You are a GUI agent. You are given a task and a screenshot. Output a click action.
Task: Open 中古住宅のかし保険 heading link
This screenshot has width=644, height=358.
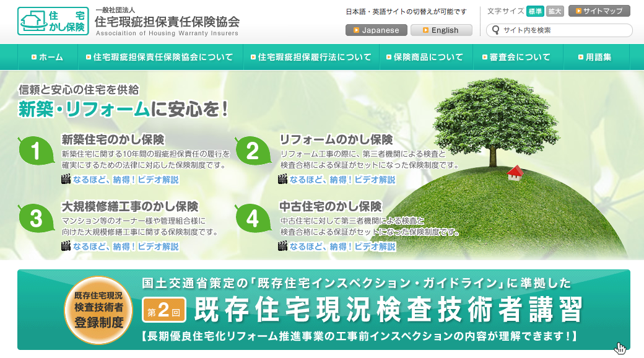click(331, 206)
